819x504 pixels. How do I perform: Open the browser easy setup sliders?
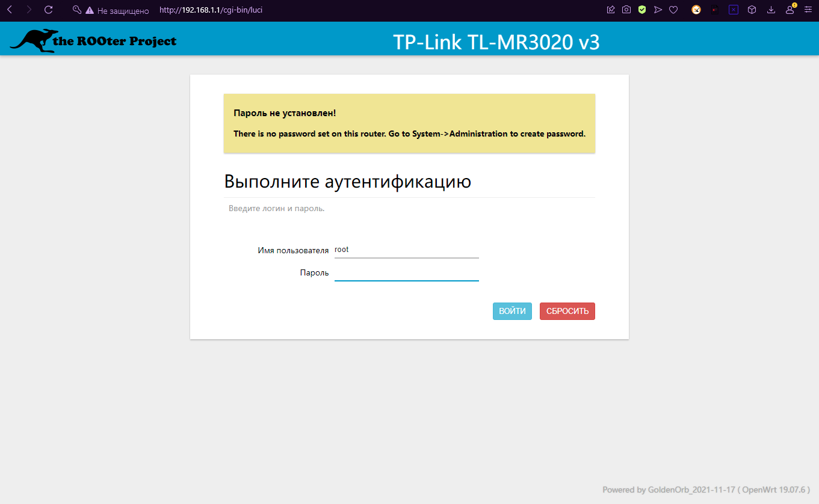(808, 10)
